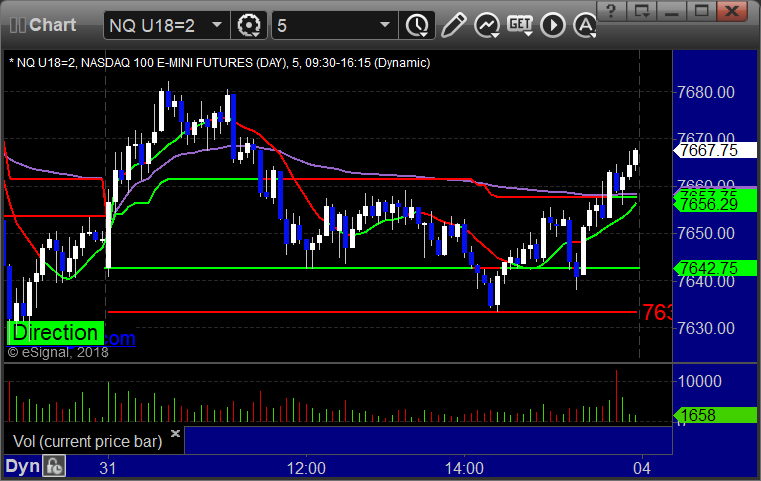Open the GET studies menu icon
Viewport: 761px width, 481px height.
pos(520,25)
